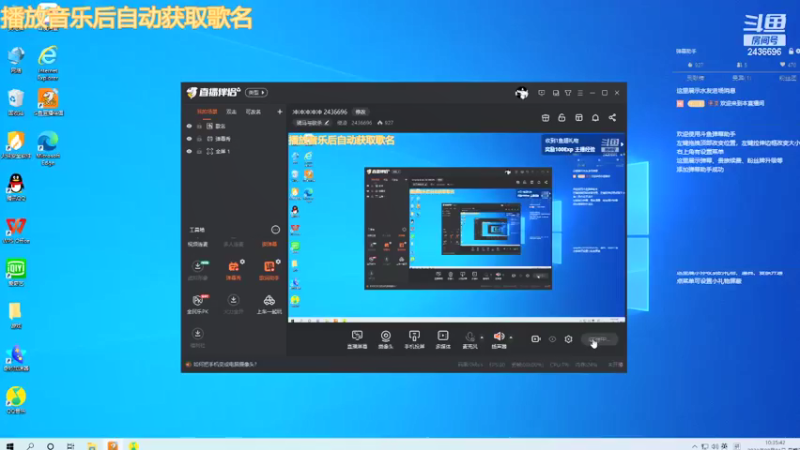The width and height of the screenshot is (800, 450).
Task: Click the bottom download tool in toolbox
Action: tap(197, 338)
